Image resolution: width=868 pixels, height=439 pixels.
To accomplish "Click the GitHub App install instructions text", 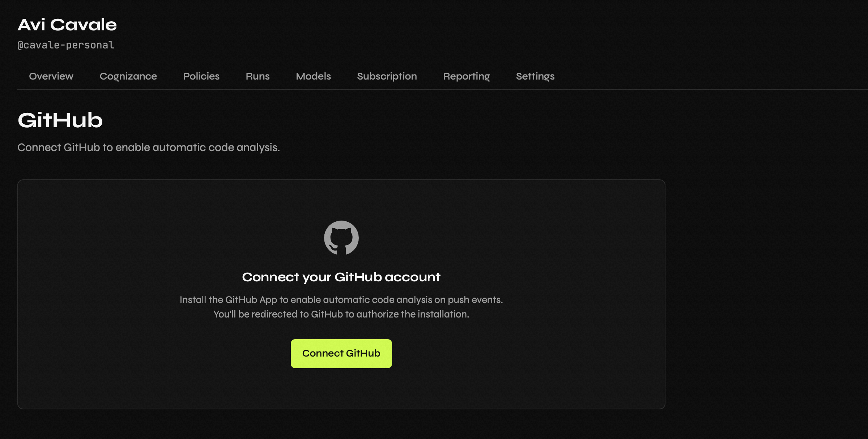I will (341, 299).
